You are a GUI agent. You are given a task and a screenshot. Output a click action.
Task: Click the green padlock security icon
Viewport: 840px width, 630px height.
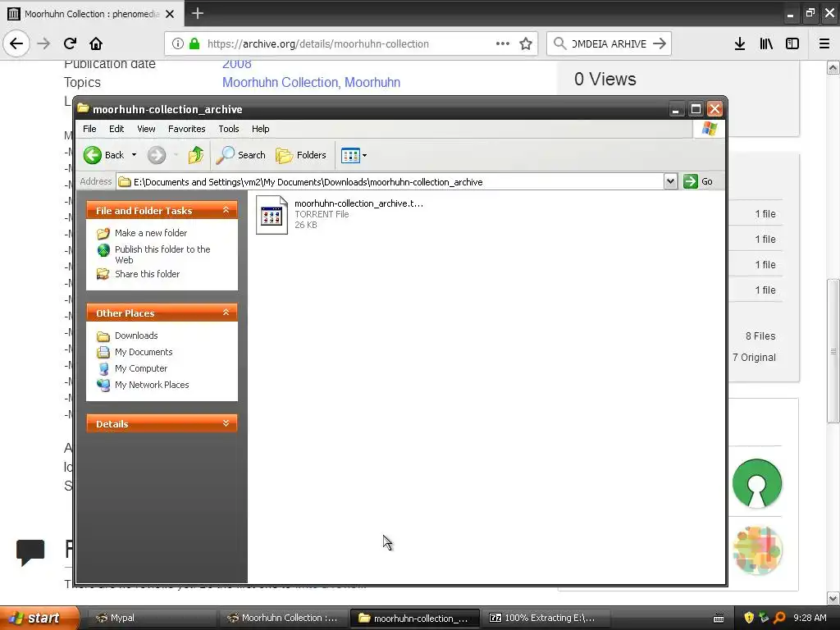point(194,44)
